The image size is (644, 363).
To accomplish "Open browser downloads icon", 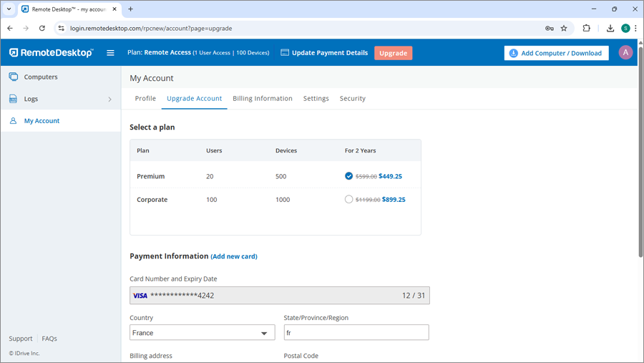I will coord(610,29).
